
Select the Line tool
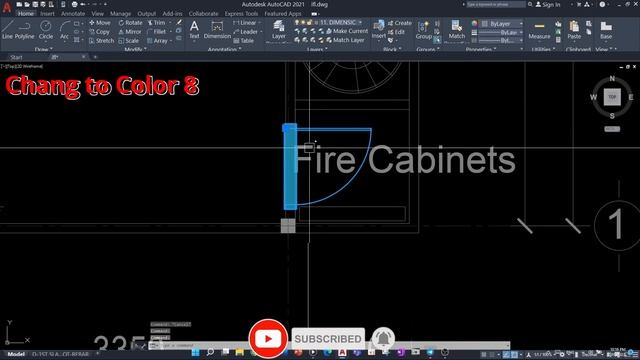point(7,30)
